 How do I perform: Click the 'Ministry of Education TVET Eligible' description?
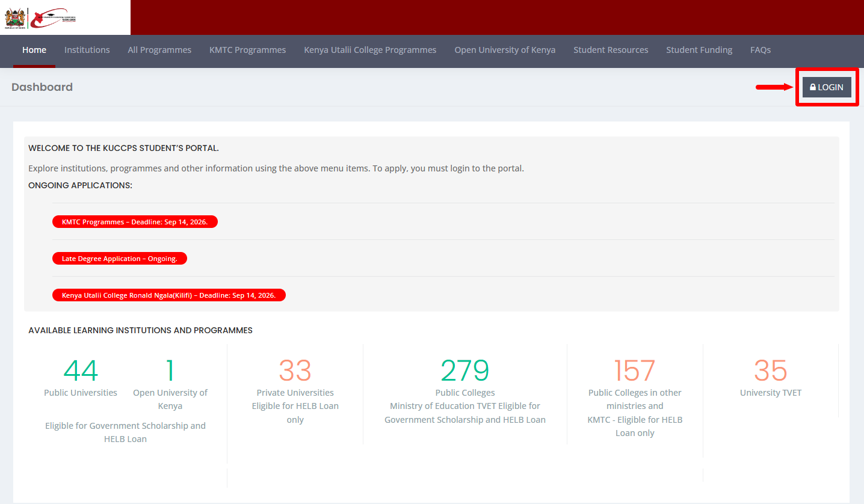tap(465, 413)
